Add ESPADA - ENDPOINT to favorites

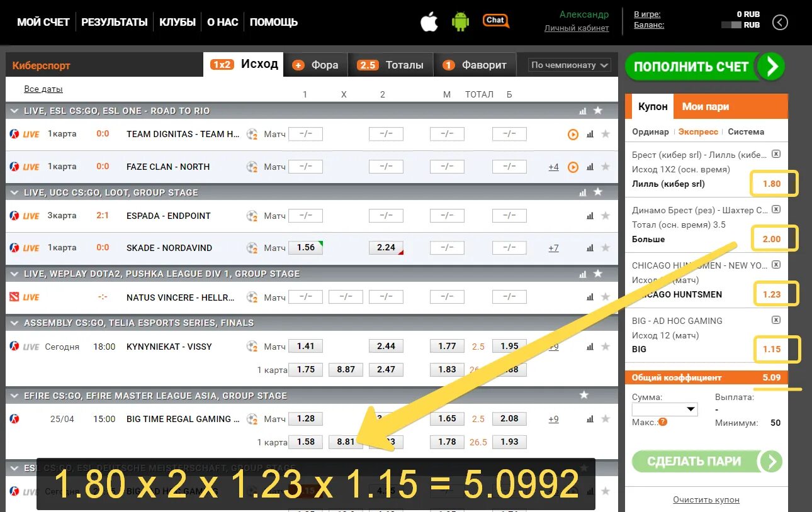(x=606, y=216)
